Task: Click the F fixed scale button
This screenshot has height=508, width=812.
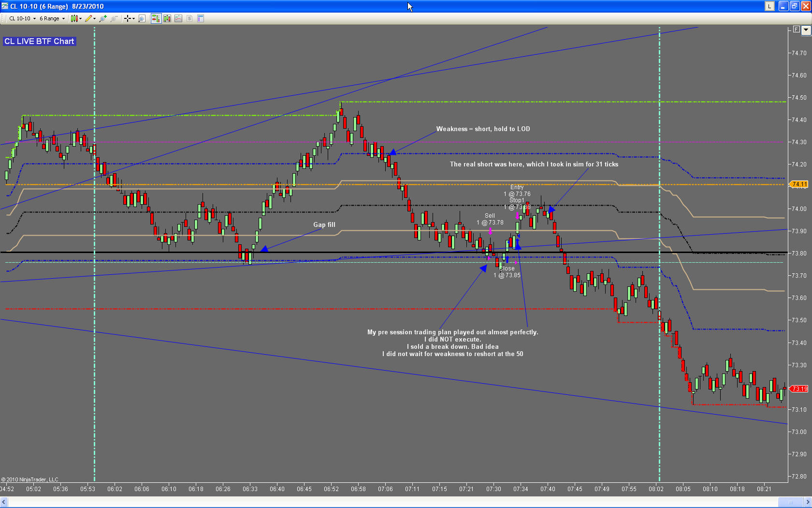Action: tap(796, 30)
